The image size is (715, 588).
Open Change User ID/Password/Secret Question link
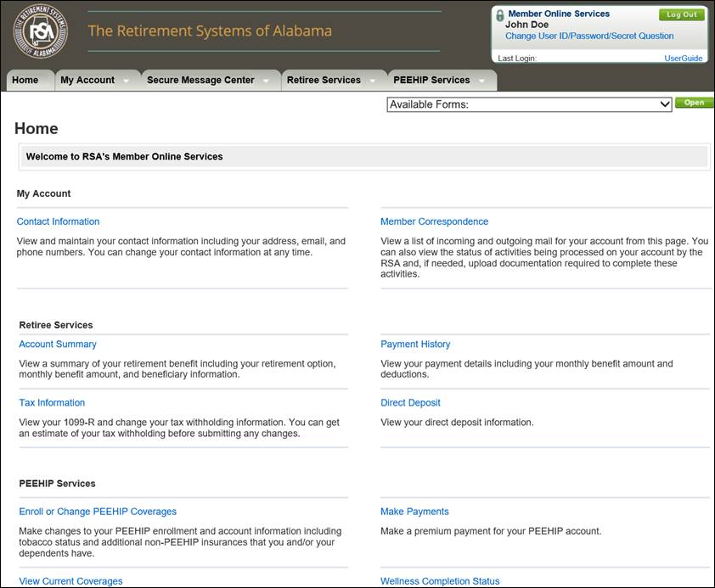pyautogui.click(x=589, y=36)
